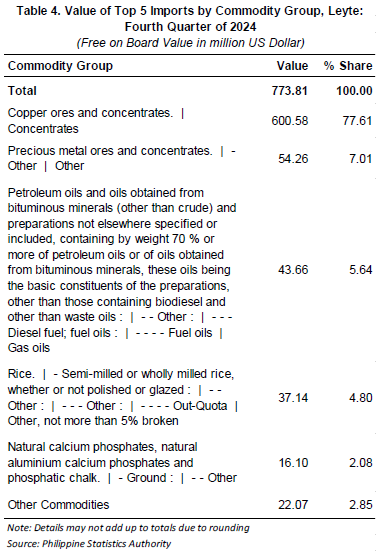Screen dimensions: 389x555
Task: Click the Total row label
Action: pyautogui.click(x=22, y=91)
